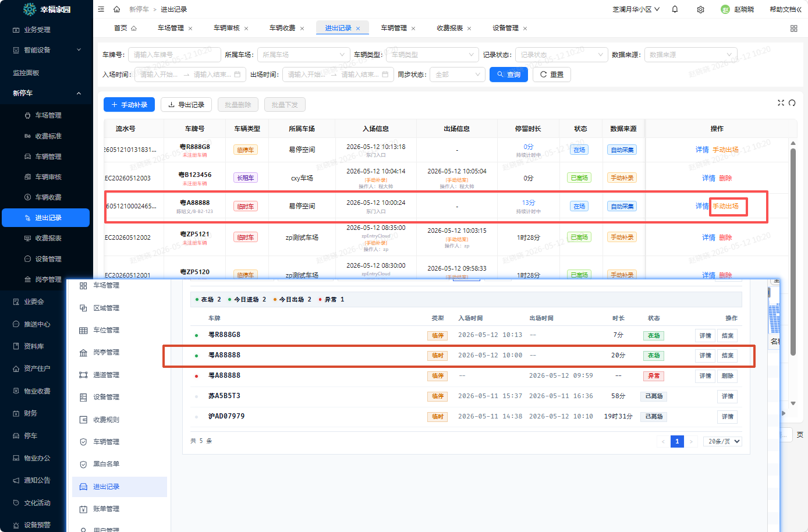The width and height of the screenshot is (808, 532).
Task: Switch to the 收费报表 tab
Action: pos(450,28)
